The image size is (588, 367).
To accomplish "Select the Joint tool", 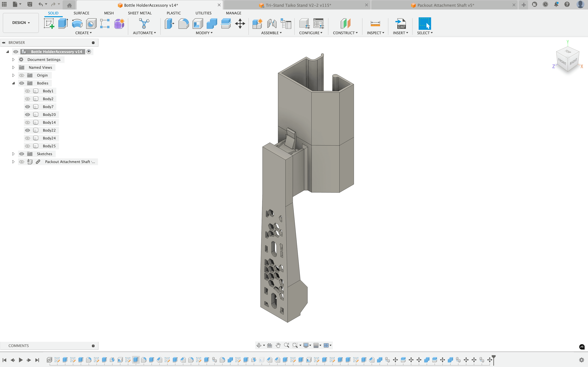I will pos(272,24).
